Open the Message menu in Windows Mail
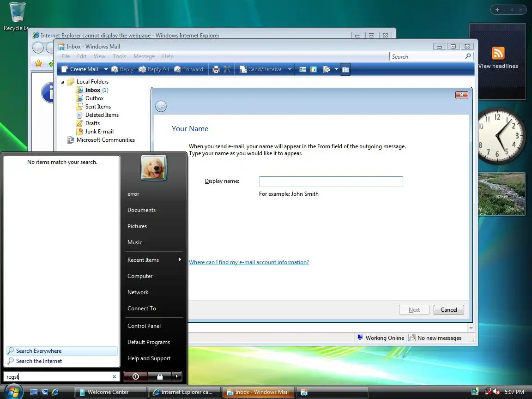The height and width of the screenshot is (399, 532). point(144,56)
